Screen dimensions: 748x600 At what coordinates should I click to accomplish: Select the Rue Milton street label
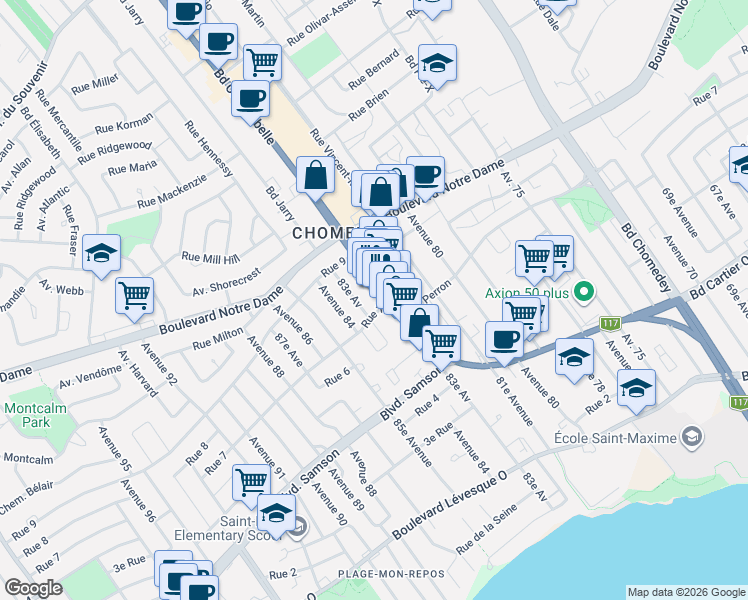tap(218, 338)
